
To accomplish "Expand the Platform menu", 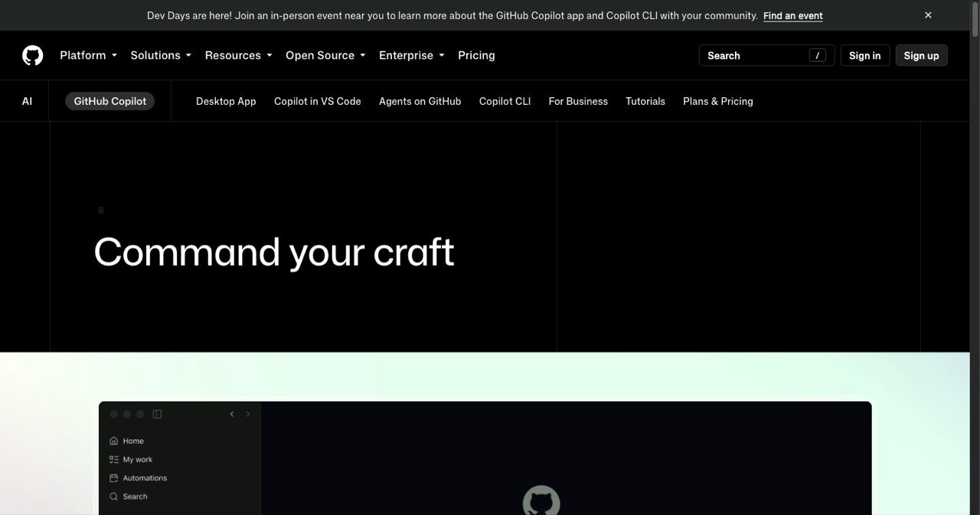I will coord(88,55).
